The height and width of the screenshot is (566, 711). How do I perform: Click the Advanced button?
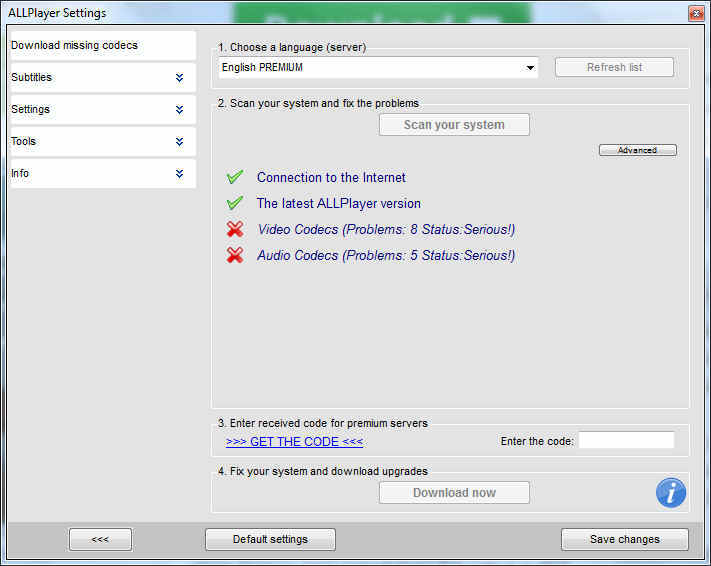click(638, 150)
